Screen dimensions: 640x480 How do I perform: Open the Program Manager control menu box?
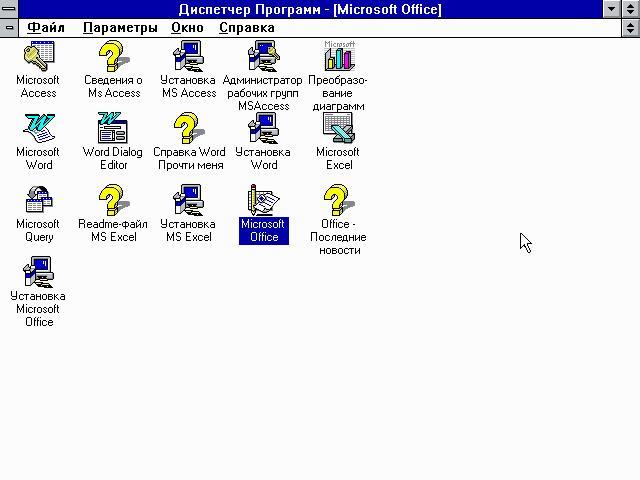click(9, 9)
